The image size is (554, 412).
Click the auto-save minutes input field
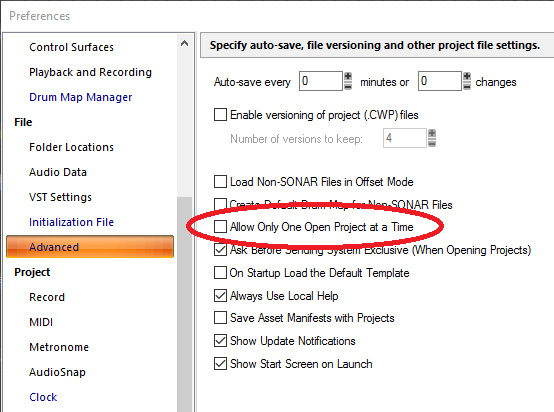tap(321, 81)
